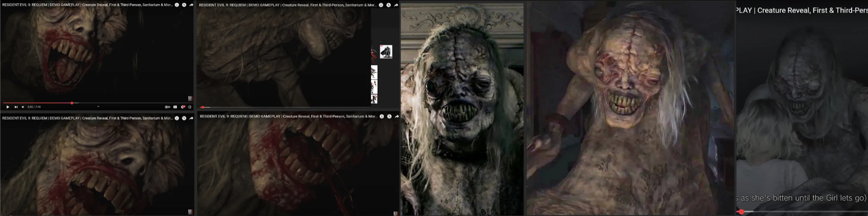
Task: Seek on the red progress bar at 2:35
Action: pyautogui.click(x=72, y=103)
